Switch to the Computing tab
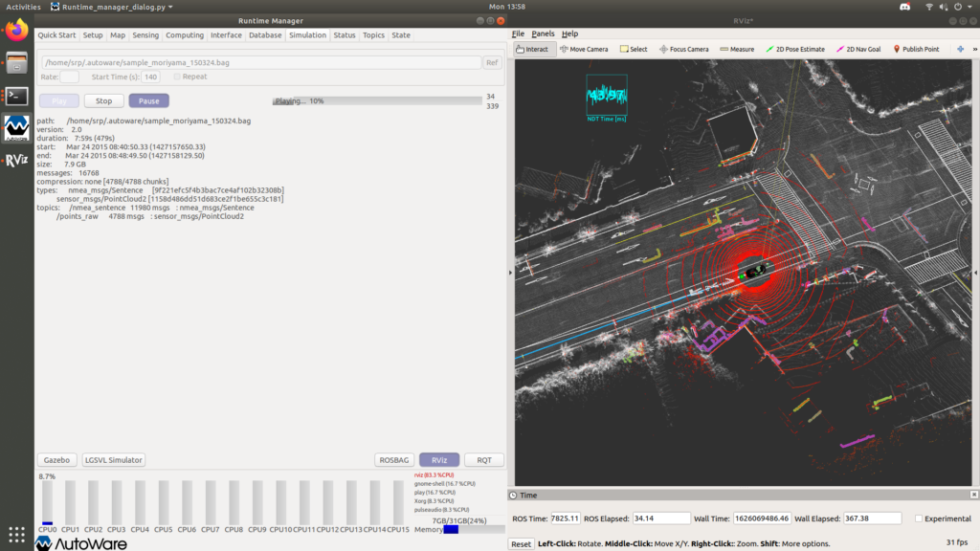 tap(185, 35)
